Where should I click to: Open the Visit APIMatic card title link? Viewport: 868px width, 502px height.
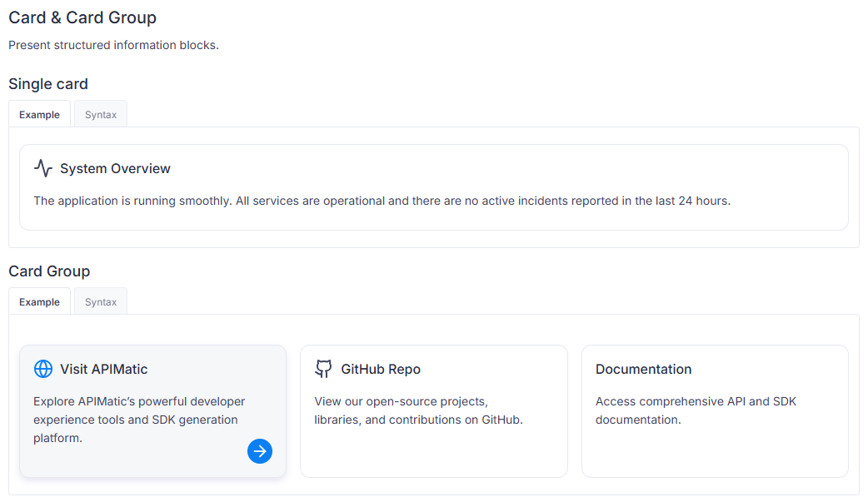click(103, 369)
